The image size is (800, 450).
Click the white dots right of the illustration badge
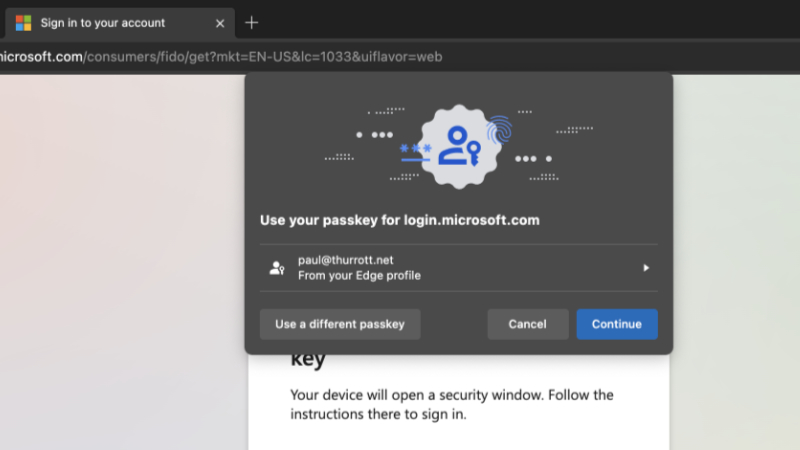[533, 159]
